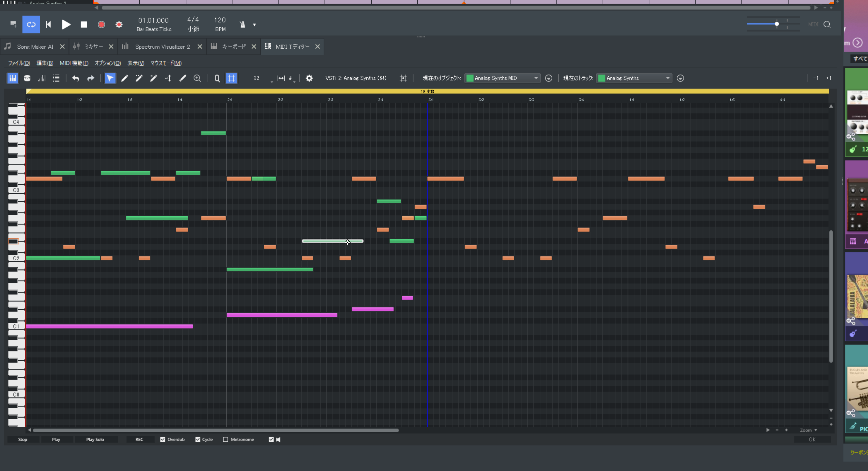Click the undo arrow in MIDI editor
The height and width of the screenshot is (471, 868).
pyautogui.click(x=76, y=78)
